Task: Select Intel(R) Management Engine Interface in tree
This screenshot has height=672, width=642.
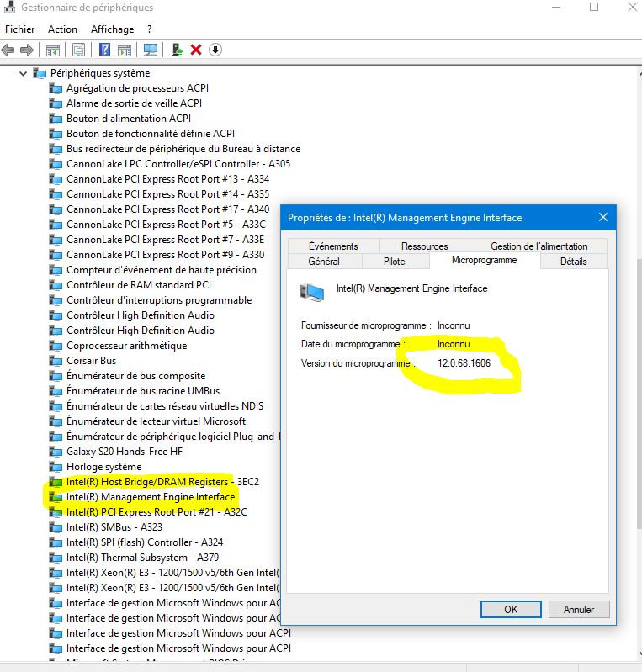Action: pos(151,497)
